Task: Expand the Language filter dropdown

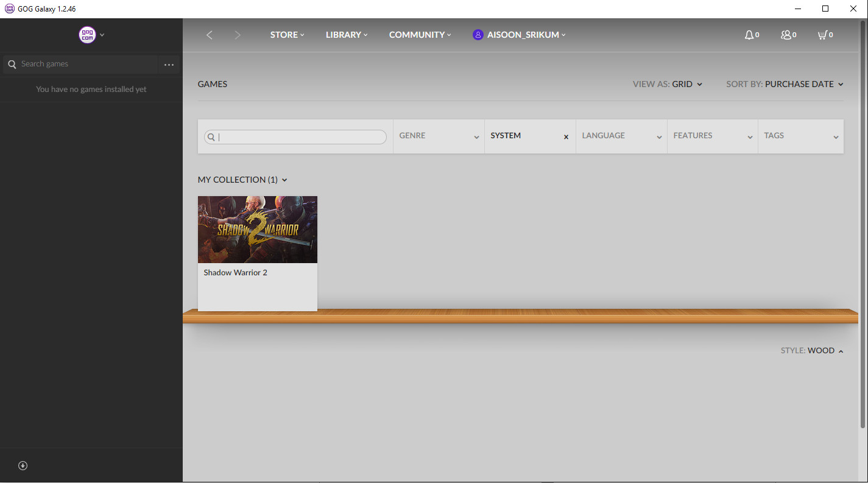Action: pyautogui.click(x=621, y=136)
